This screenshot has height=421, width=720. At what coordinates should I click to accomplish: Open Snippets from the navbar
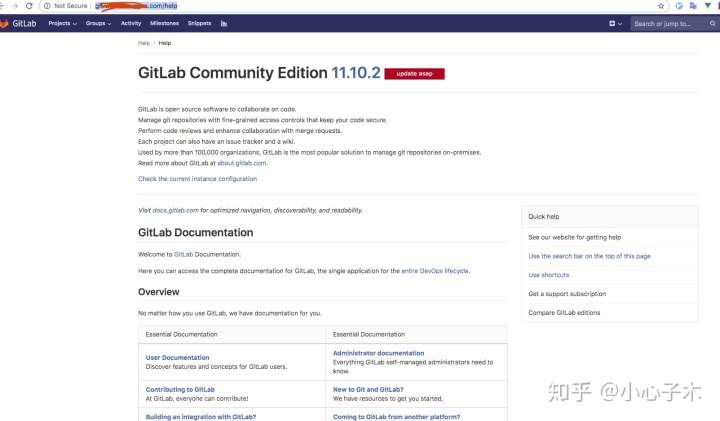click(x=199, y=23)
